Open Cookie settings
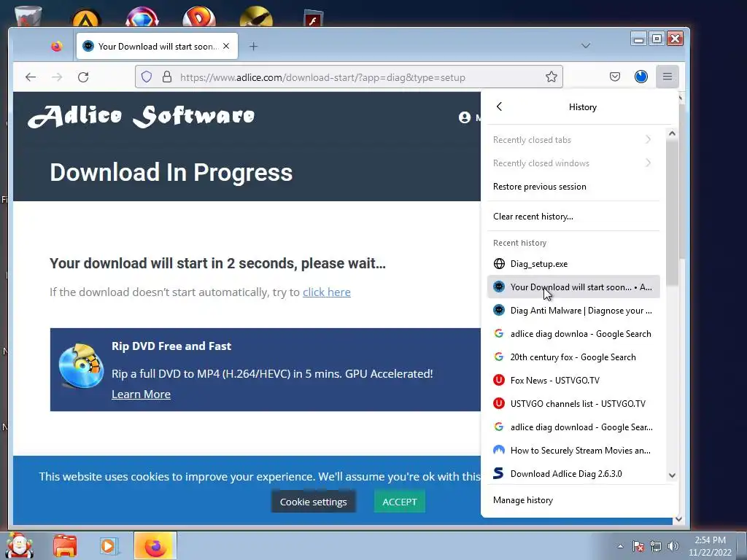The image size is (747, 560). click(314, 502)
